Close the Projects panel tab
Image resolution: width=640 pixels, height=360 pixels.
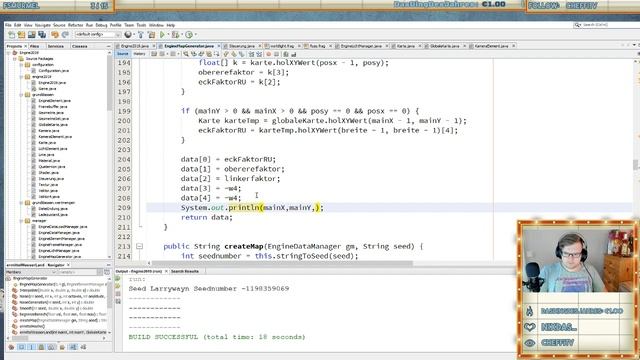(25, 46)
